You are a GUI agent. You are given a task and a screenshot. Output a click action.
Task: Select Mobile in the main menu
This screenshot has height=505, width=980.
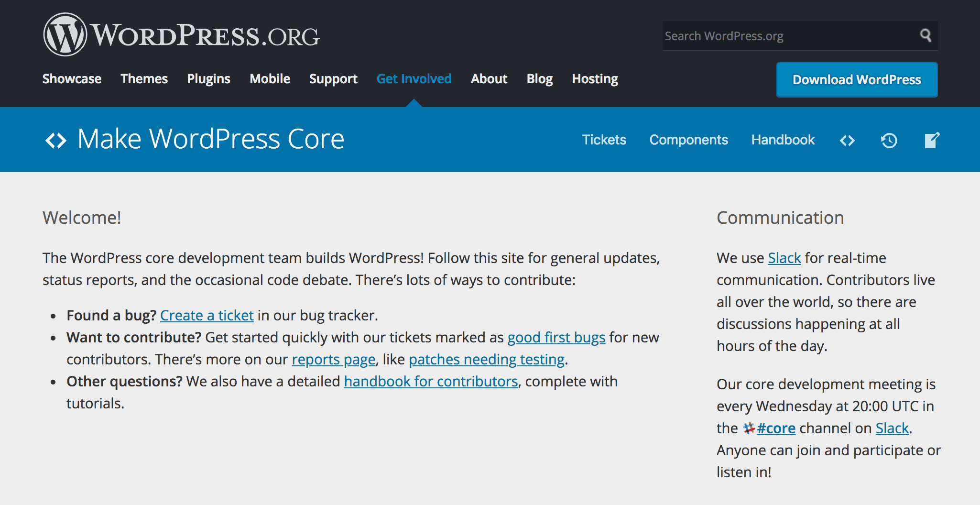[x=270, y=79]
